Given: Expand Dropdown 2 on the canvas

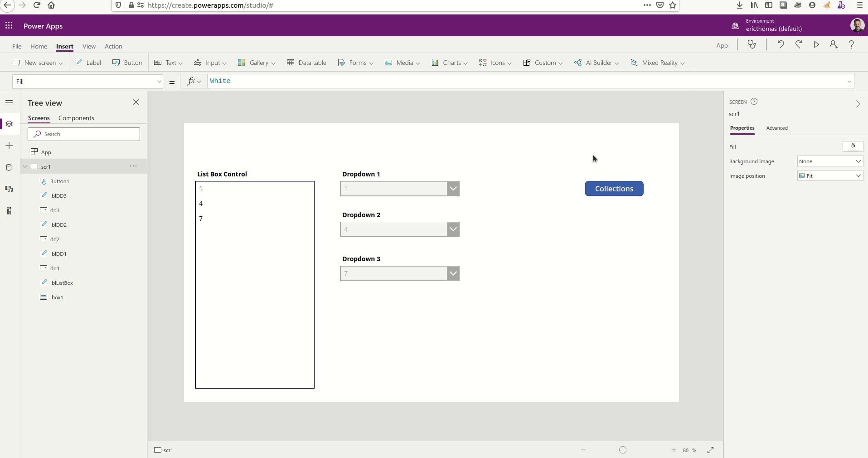Looking at the screenshot, I should click(x=452, y=229).
